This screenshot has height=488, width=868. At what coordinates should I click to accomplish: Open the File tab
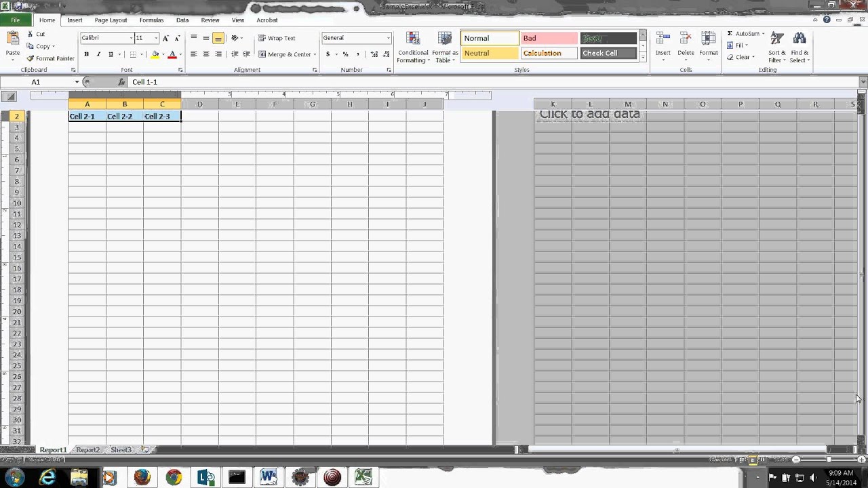(x=15, y=20)
